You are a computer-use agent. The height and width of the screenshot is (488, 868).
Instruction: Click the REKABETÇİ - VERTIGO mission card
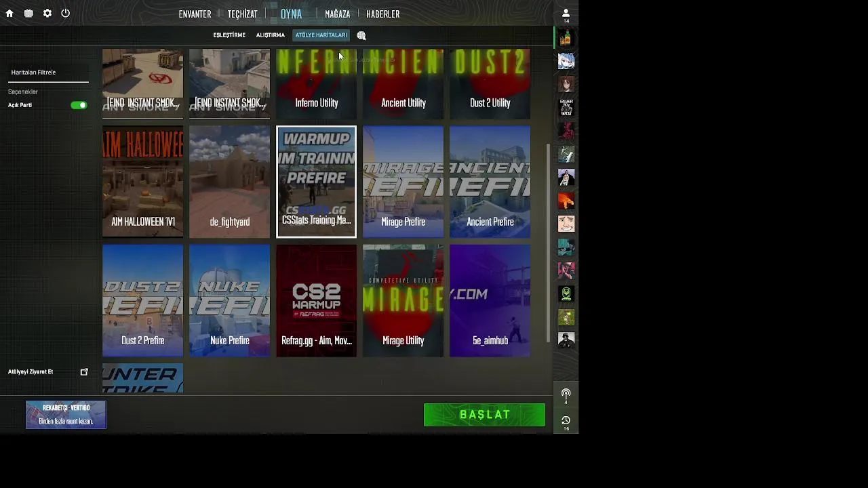(66, 415)
